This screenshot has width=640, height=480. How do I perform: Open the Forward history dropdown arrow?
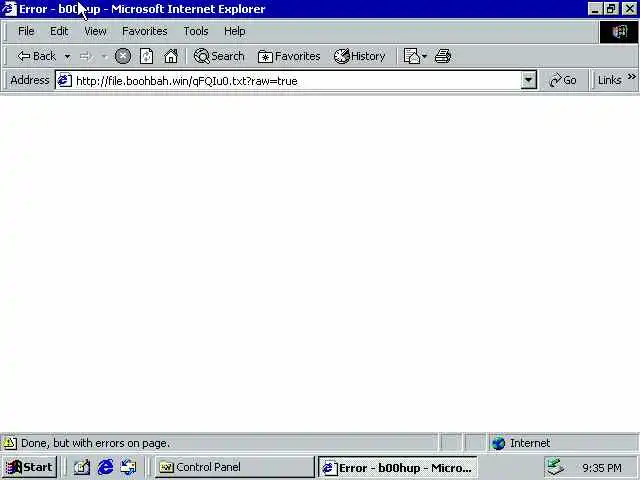(104, 56)
